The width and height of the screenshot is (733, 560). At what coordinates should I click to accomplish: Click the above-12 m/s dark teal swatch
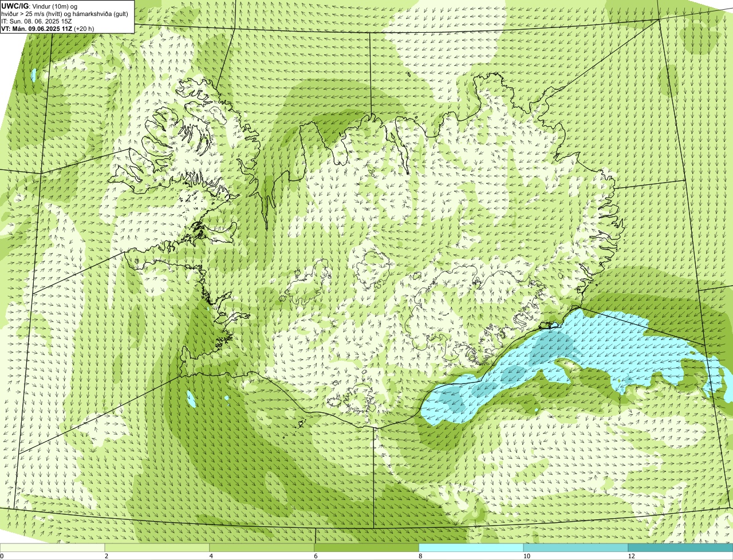tap(681, 548)
